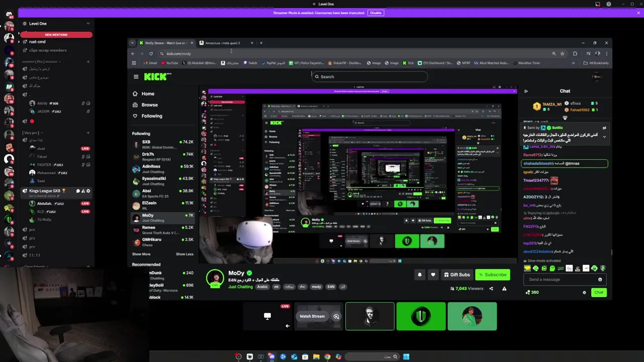Viewport: 644px width, 362px height.
Task: Open emoji picker in Send a message box
Action: pos(600,280)
